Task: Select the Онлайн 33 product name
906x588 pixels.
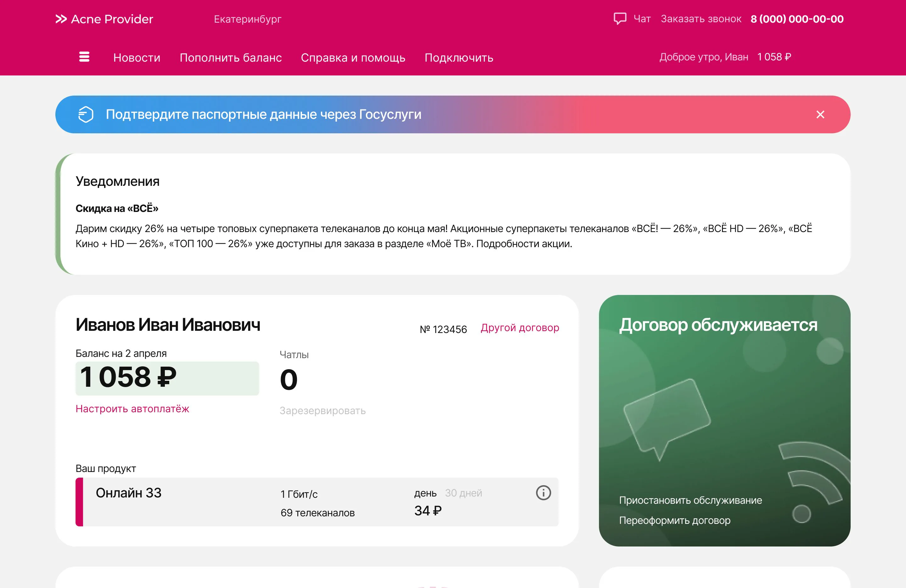Action: coord(128,493)
